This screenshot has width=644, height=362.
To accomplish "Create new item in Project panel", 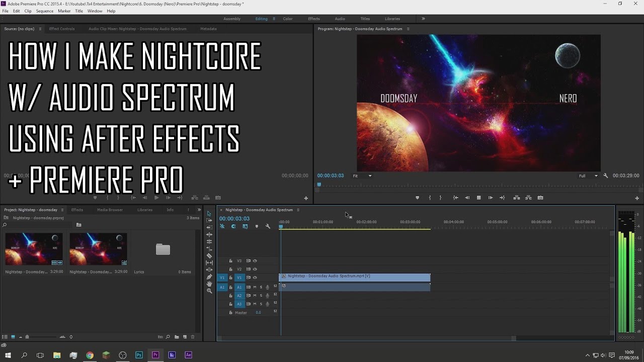I will pyautogui.click(x=185, y=337).
